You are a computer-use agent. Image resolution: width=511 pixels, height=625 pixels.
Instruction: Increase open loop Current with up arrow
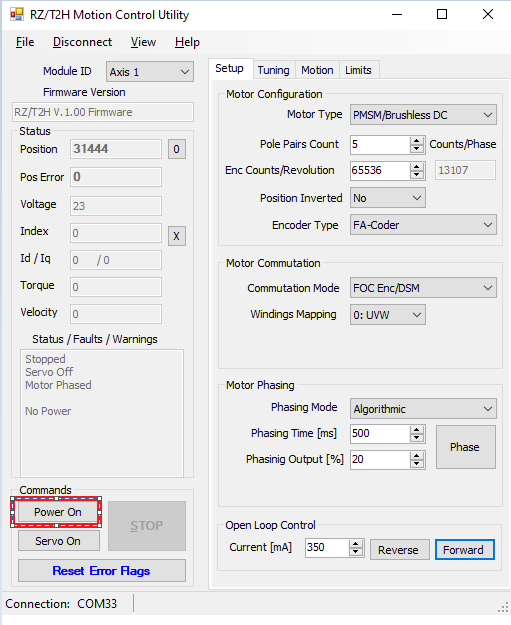(x=356, y=544)
